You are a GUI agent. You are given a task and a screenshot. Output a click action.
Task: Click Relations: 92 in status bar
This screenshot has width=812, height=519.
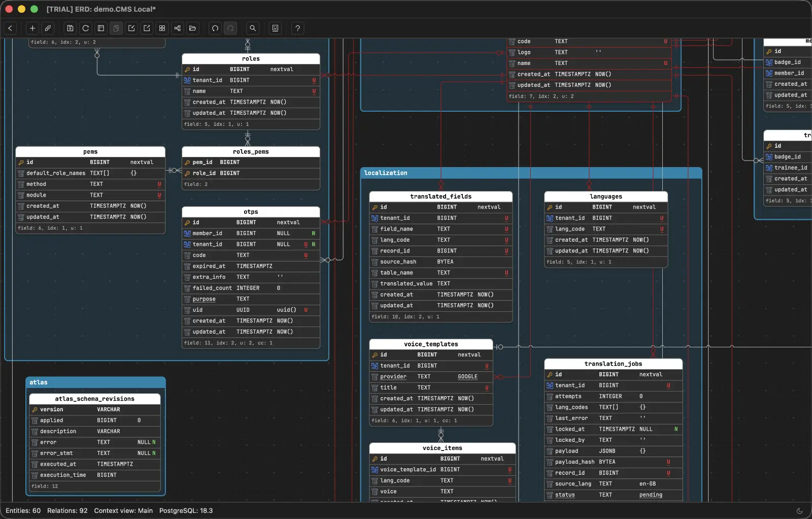67,511
